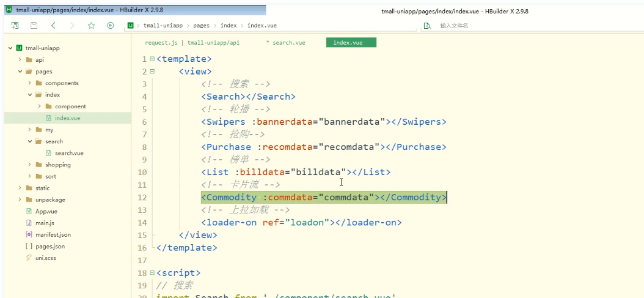Image resolution: width=644 pixels, height=298 pixels.
Task: Click the New file toolbar icon
Action: (x=15, y=26)
